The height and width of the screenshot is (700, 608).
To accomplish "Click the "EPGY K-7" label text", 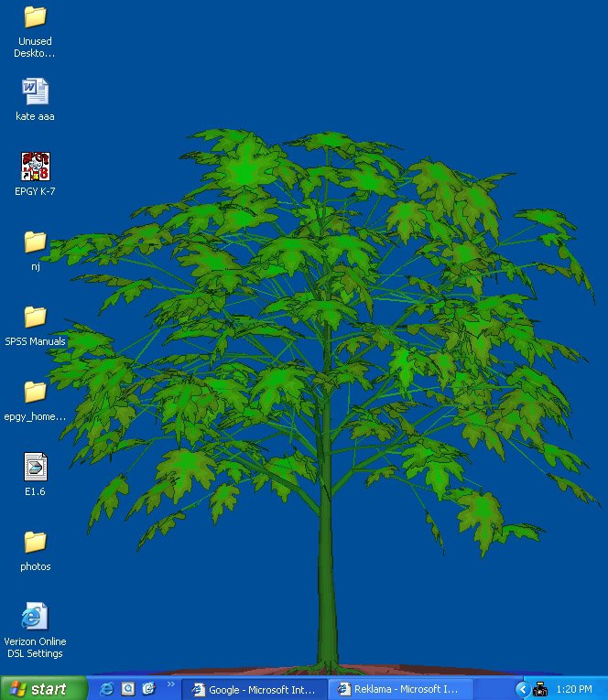I will click(35, 191).
